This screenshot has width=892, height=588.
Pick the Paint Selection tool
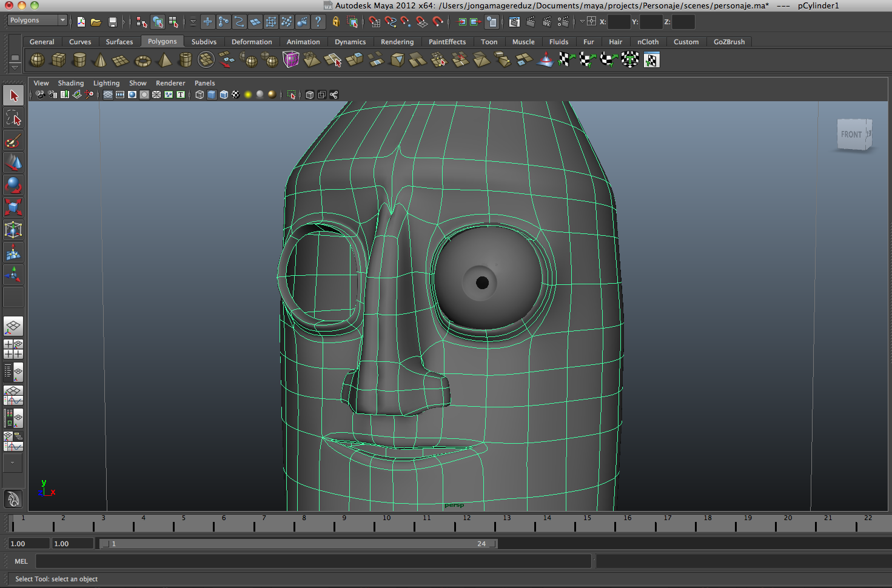pyautogui.click(x=13, y=141)
